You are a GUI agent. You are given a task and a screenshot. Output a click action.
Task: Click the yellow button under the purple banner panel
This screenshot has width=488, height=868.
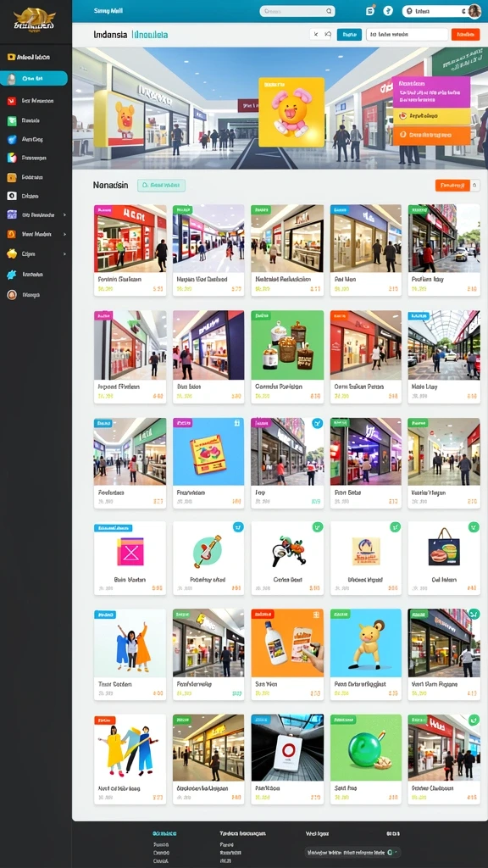coord(431,116)
